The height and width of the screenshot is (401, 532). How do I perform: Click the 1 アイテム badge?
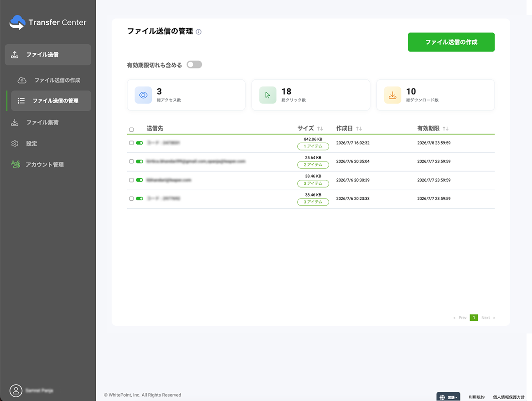(313, 146)
